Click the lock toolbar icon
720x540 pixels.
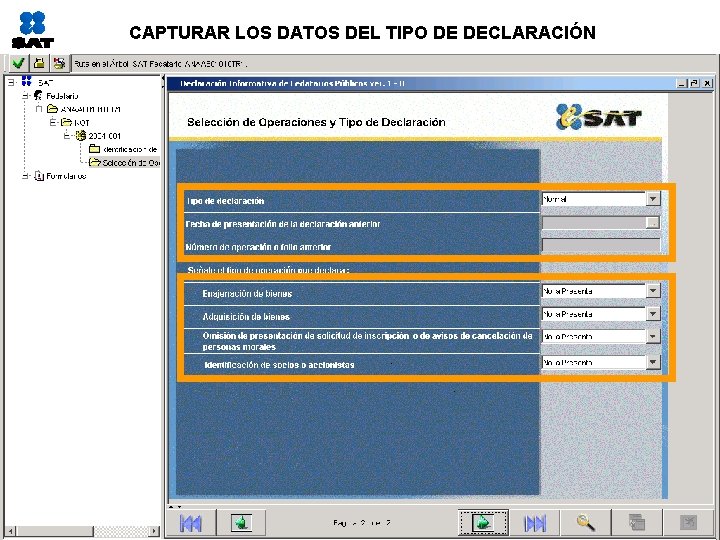[x=39, y=63]
